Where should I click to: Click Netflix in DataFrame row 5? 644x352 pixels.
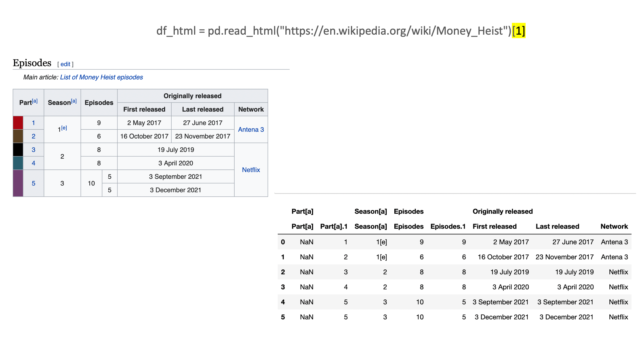tap(618, 317)
